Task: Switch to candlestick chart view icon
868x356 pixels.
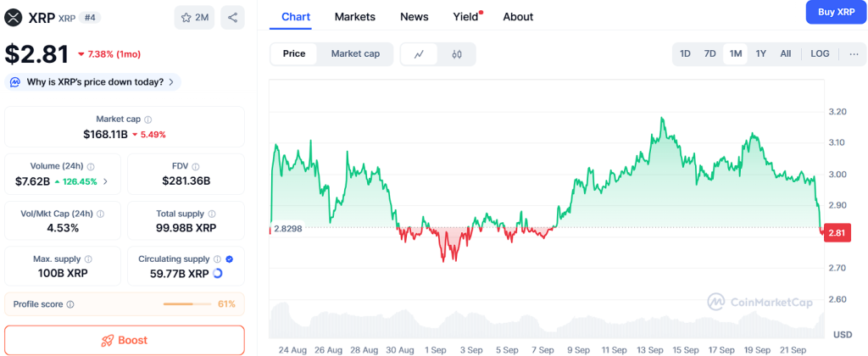Action: [457, 54]
